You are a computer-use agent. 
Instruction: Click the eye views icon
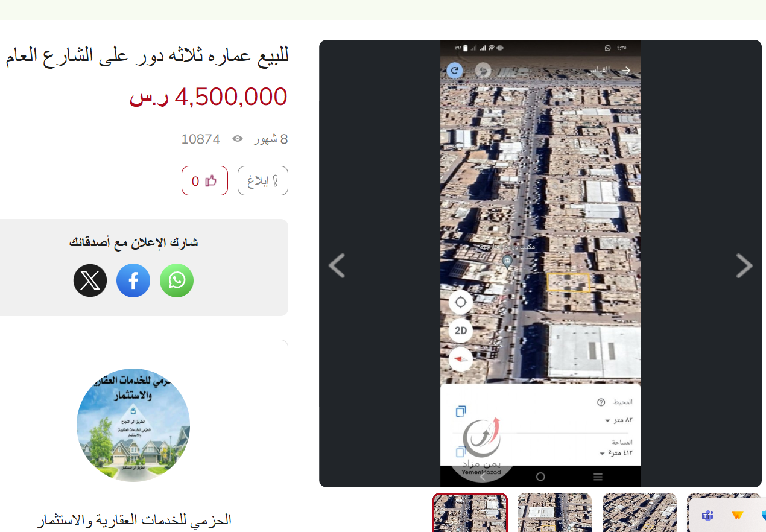pos(238,139)
